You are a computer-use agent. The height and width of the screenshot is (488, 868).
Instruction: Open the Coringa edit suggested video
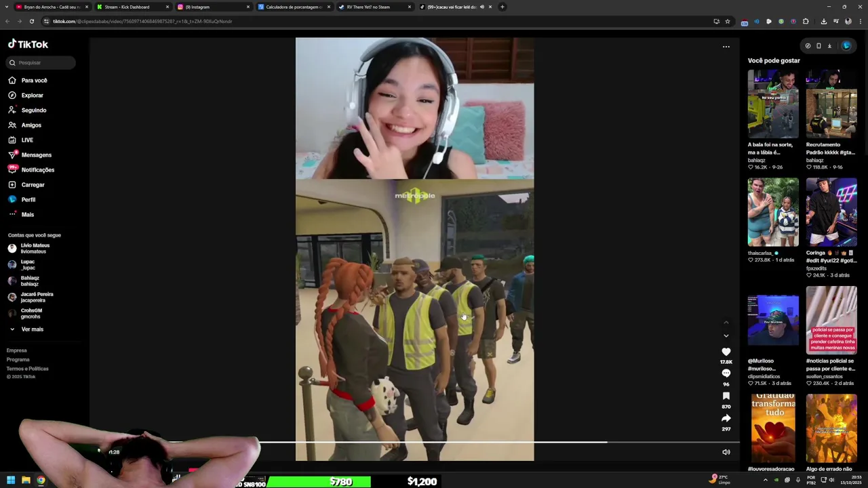click(x=831, y=211)
